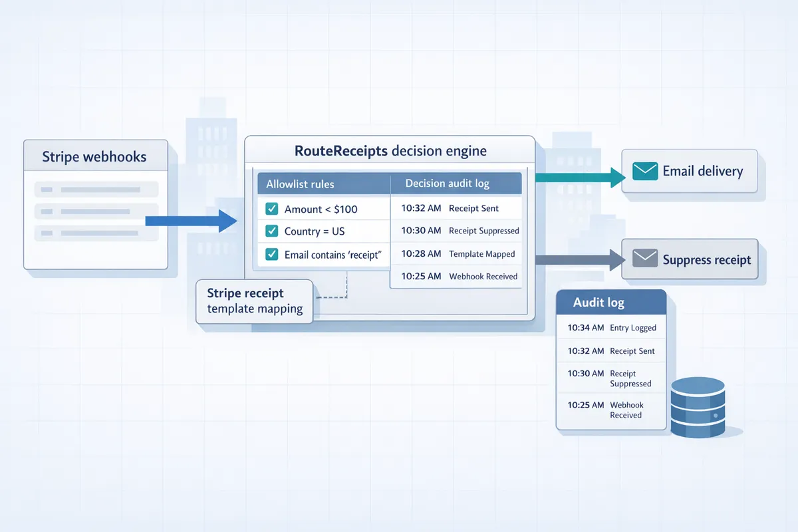Click the Suppress receipt box
The height and width of the screenshot is (532, 798).
[689, 259]
